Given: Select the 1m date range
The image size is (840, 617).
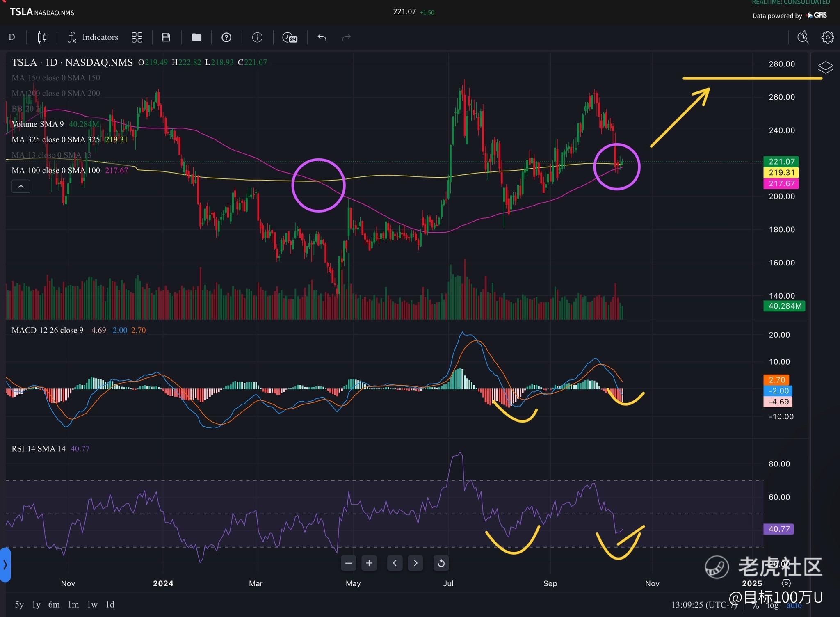Looking at the screenshot, I should point(73,605).
